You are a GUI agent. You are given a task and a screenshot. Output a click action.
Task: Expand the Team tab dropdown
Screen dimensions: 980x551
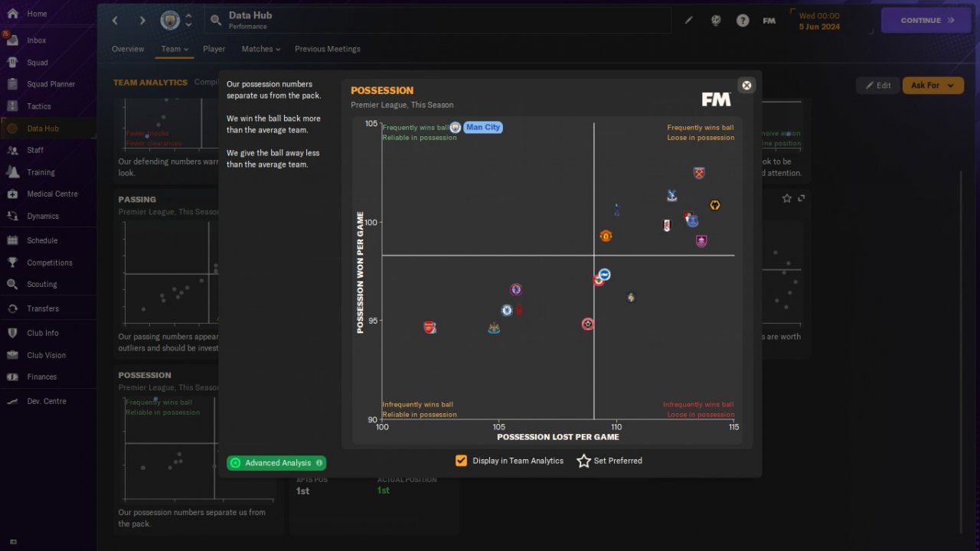tap(175, 49)
